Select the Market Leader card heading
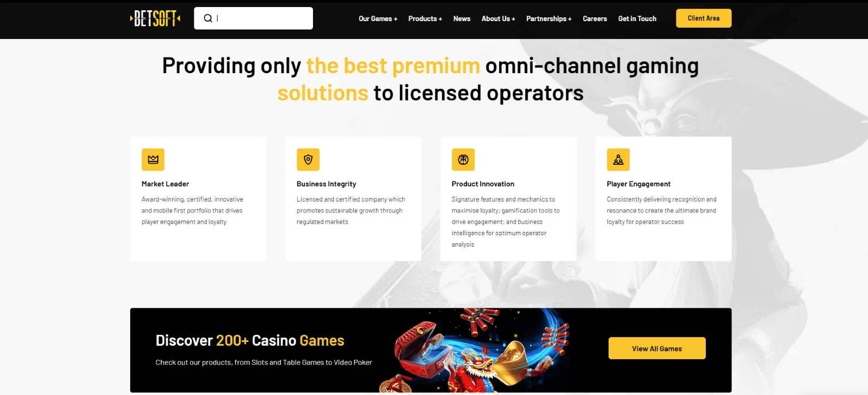 click(165, 184)
